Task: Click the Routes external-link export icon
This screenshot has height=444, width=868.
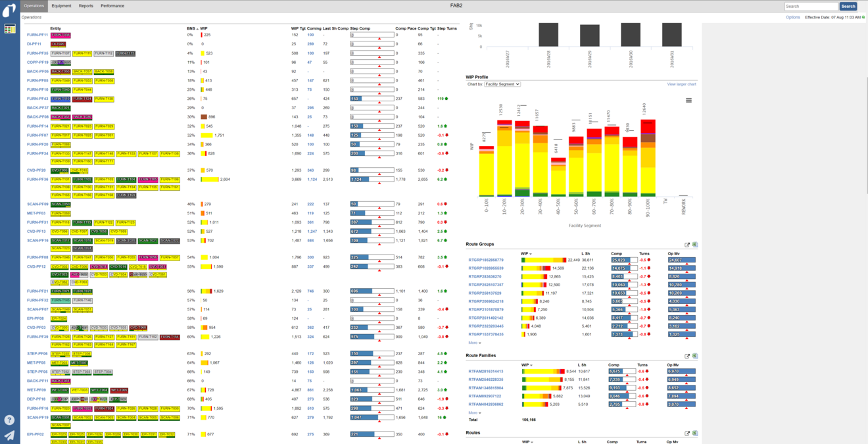Action: (x=687, y=433)
